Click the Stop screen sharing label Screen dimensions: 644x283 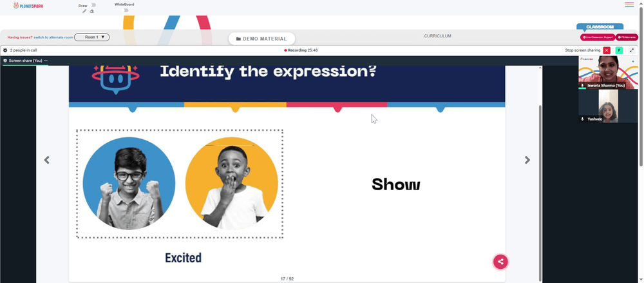pos(582,50)
